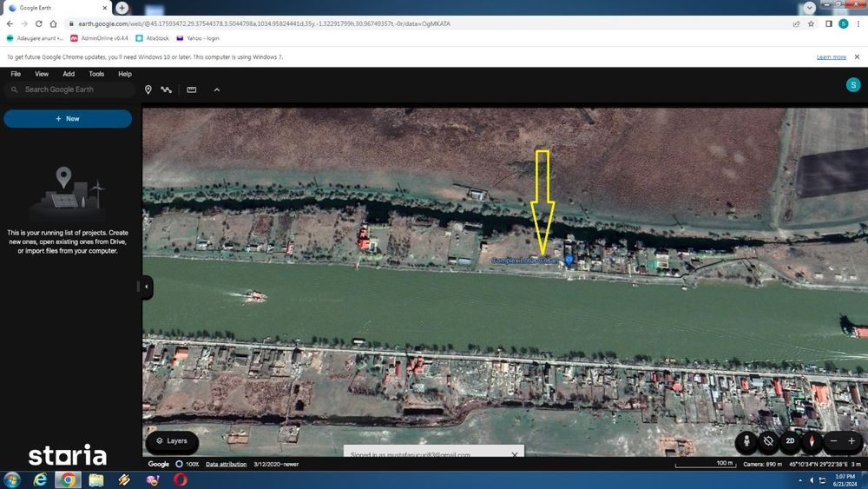Open the Data attribution link
The height and width of the screenshot is (489, 868).
point(226,464)
